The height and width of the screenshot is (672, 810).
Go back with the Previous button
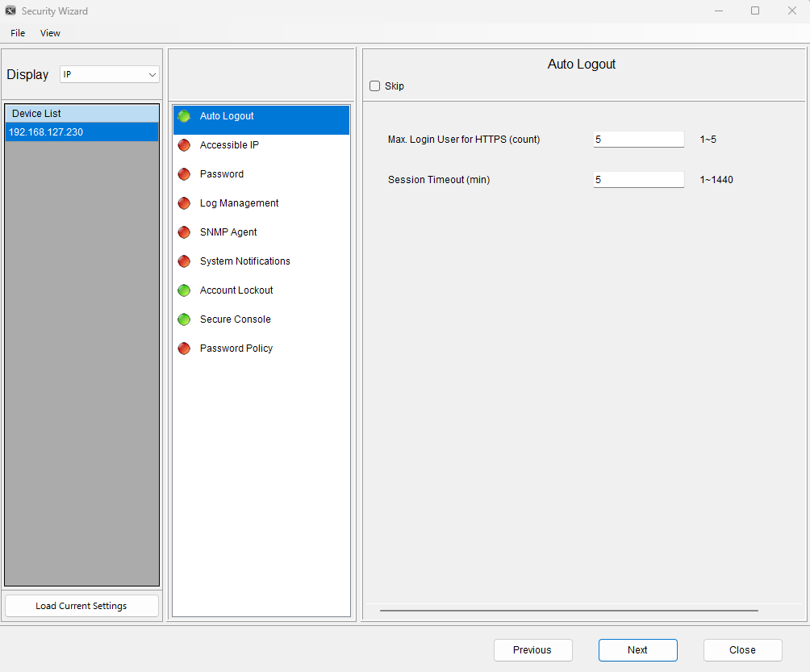pyautogui.click(x=532, y=650)
